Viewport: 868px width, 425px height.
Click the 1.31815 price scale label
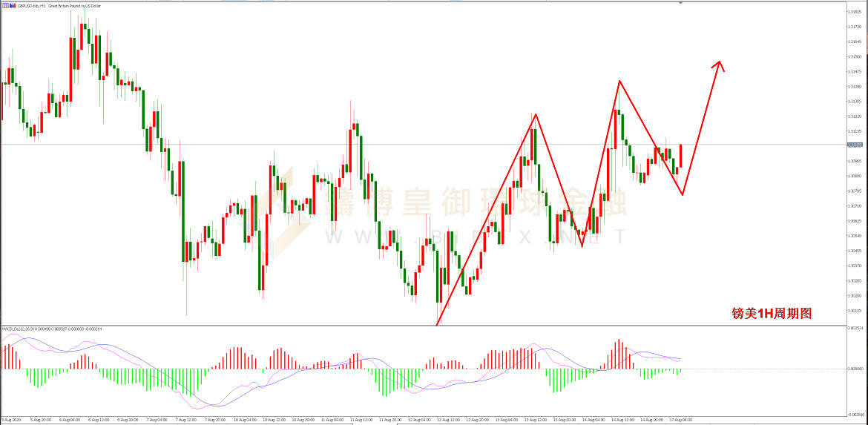coord(855,11)
